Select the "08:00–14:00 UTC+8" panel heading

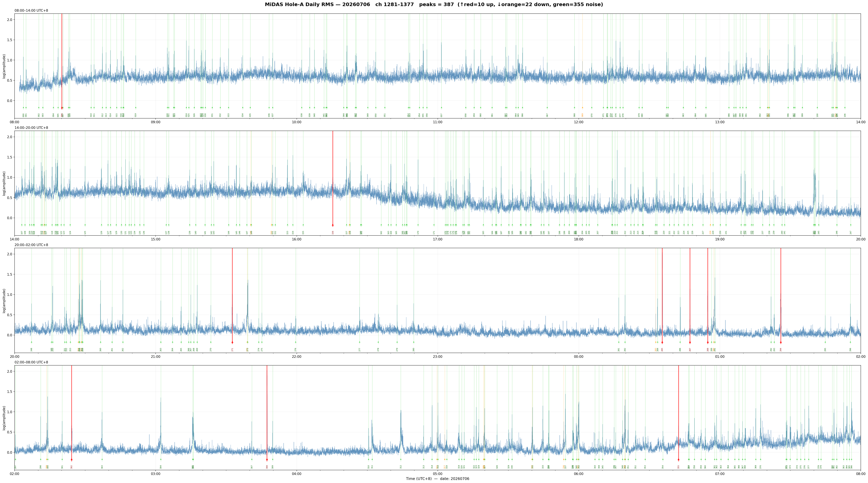point(31,10)
